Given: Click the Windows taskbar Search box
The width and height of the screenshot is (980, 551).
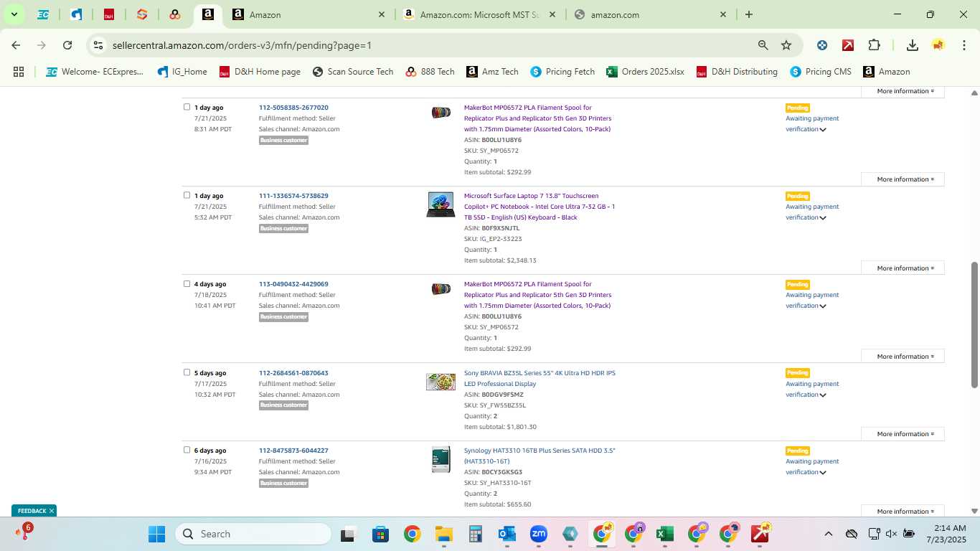Looking at the screenshot, I should point(253,534).
